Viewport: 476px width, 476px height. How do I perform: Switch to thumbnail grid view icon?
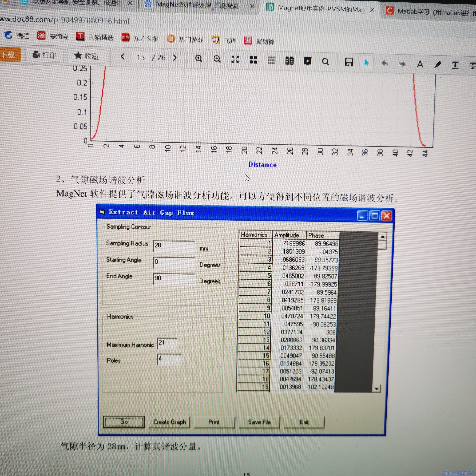[x=253, y=60]
